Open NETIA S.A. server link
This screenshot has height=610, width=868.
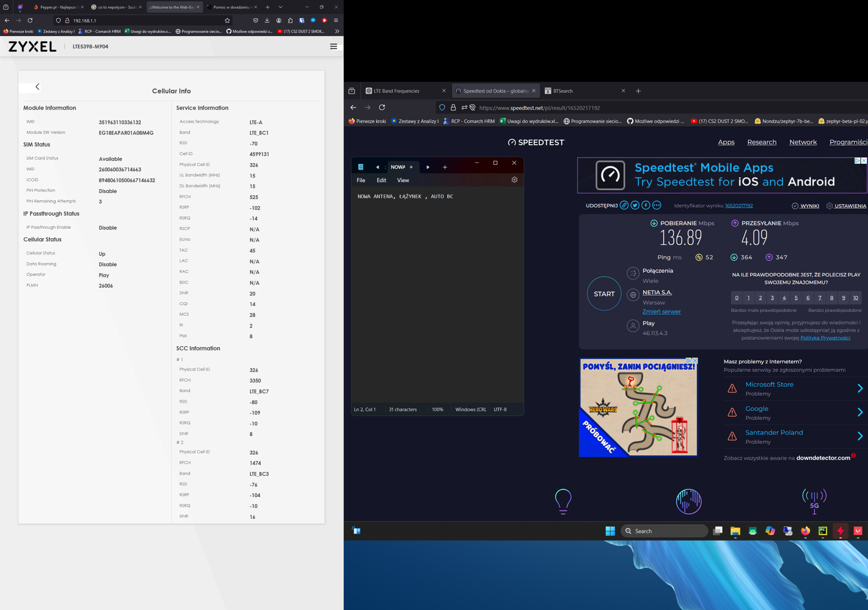coord(657,293)
